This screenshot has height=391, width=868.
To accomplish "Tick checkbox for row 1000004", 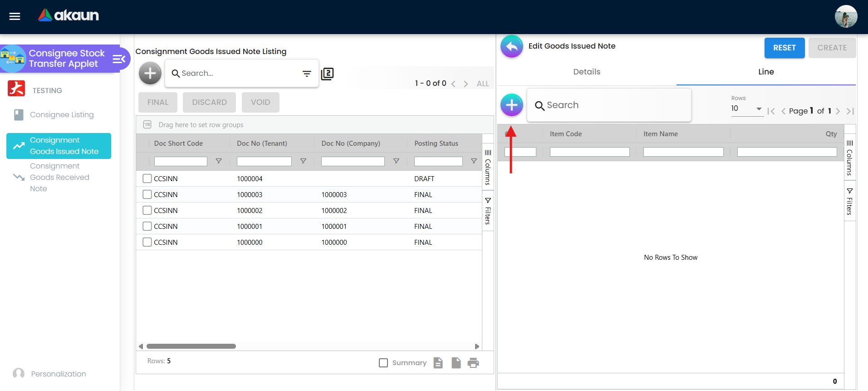I will [x=147, y=178].
